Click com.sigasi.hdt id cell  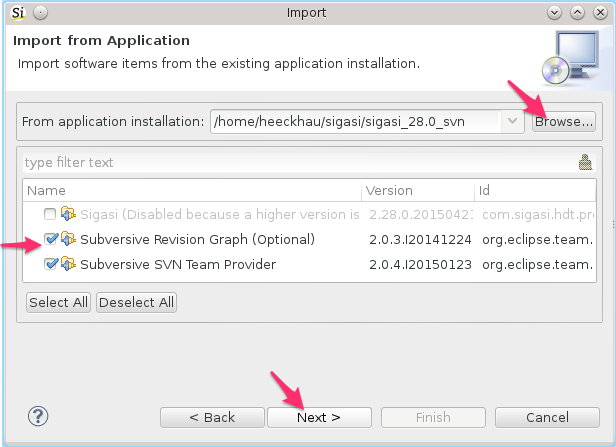538,214
